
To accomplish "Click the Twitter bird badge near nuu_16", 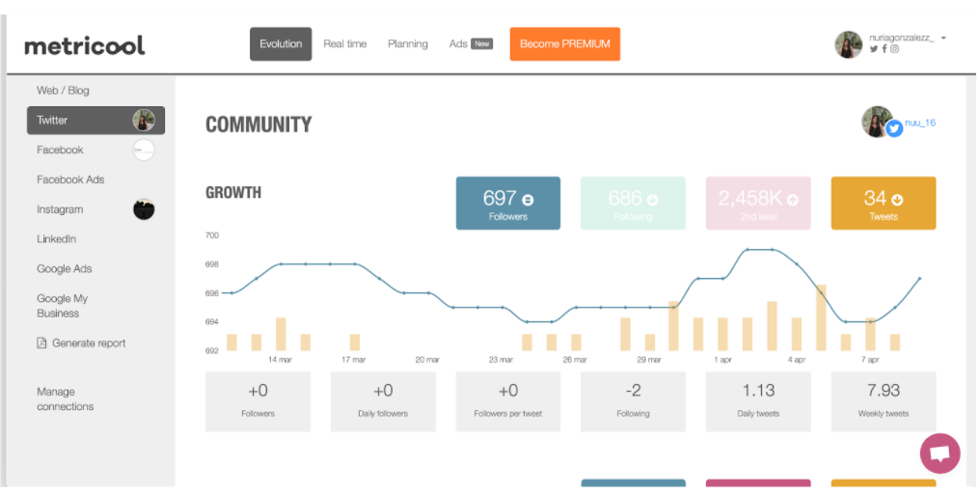I will 894,128.
